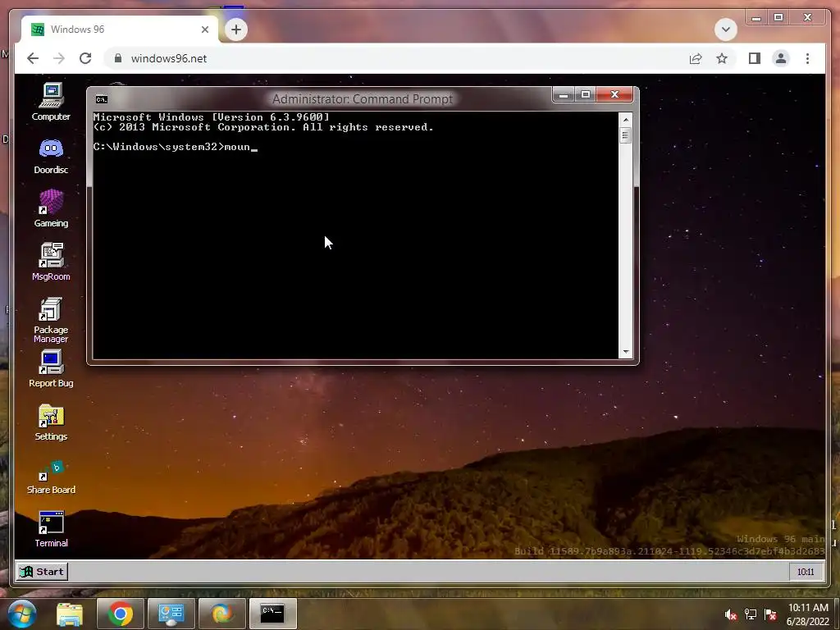Click the Command Prompt scrollbar thumb

click(625, 135)
